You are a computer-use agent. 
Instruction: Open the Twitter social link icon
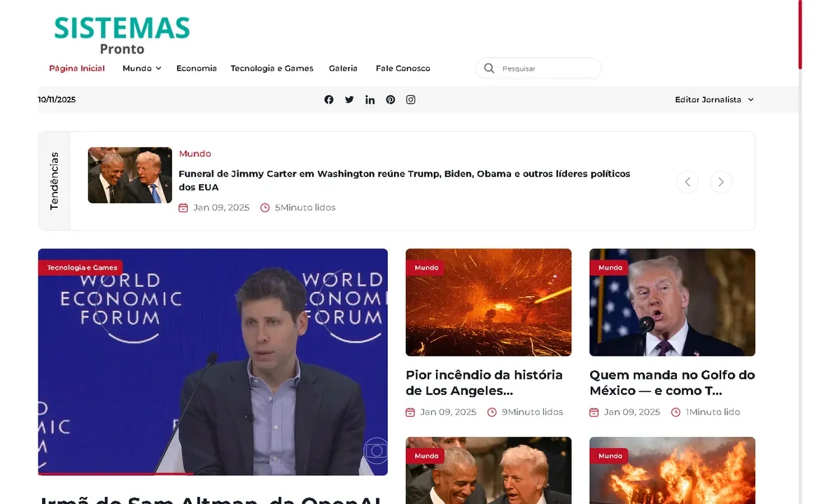click(349, 99)
